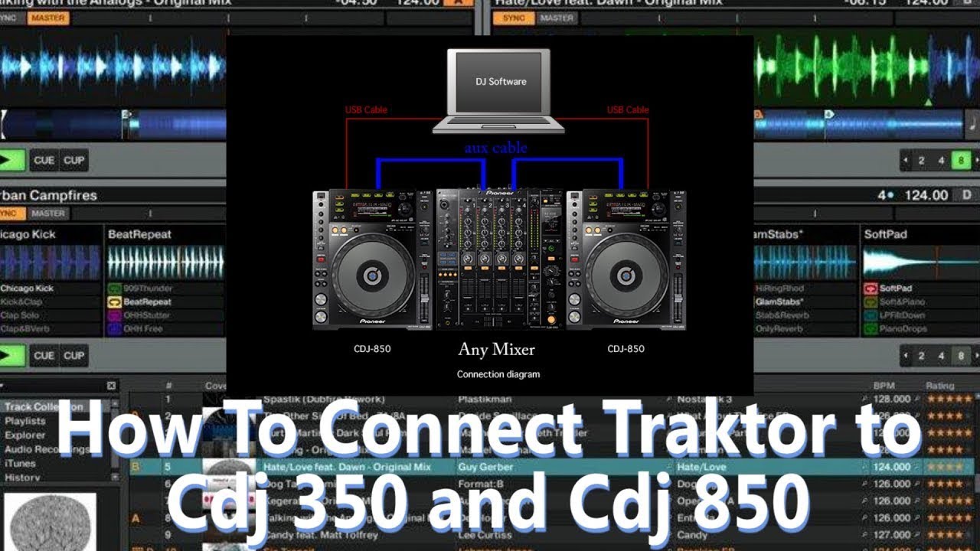Open the iTunes browser folder
Screen dimensions: 980x551
[x=20, y=463]
